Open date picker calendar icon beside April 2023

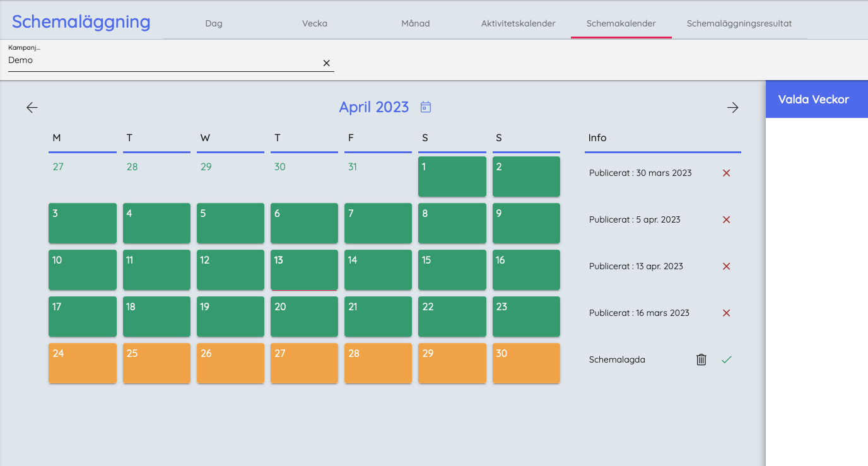426,107
